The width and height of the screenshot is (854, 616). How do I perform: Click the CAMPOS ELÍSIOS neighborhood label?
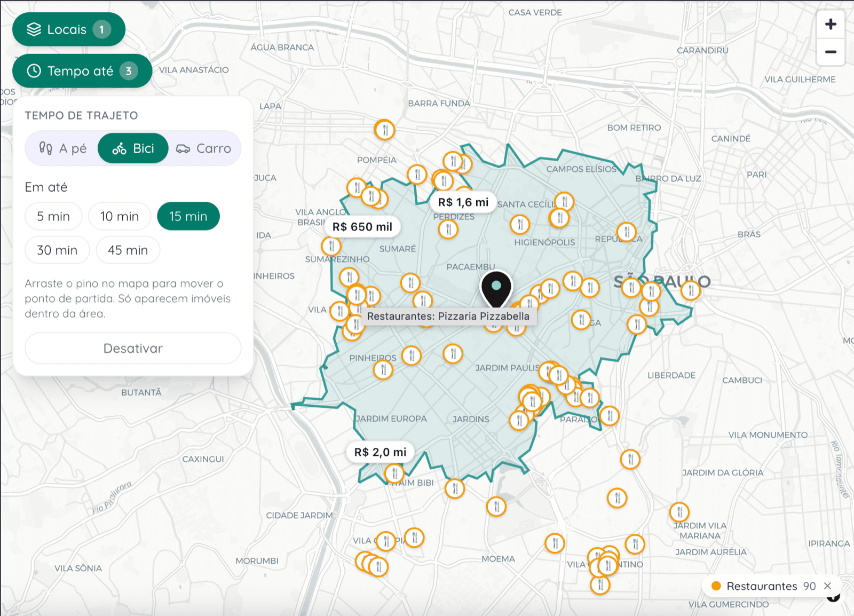(581, 169)
